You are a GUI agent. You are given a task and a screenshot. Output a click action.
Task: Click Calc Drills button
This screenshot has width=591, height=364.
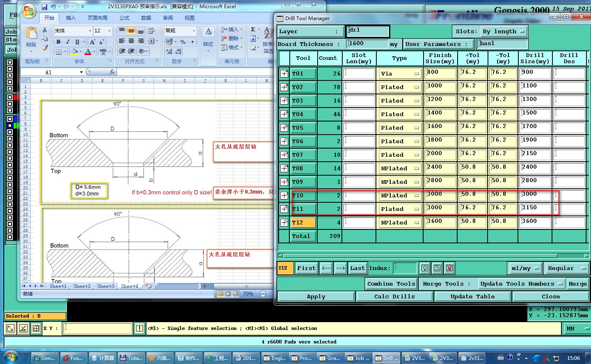[394, 296]
